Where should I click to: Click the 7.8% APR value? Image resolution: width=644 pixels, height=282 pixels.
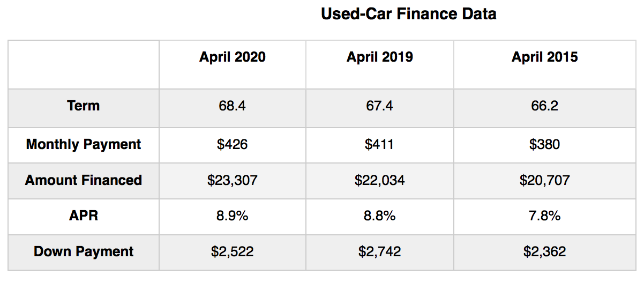544,216
